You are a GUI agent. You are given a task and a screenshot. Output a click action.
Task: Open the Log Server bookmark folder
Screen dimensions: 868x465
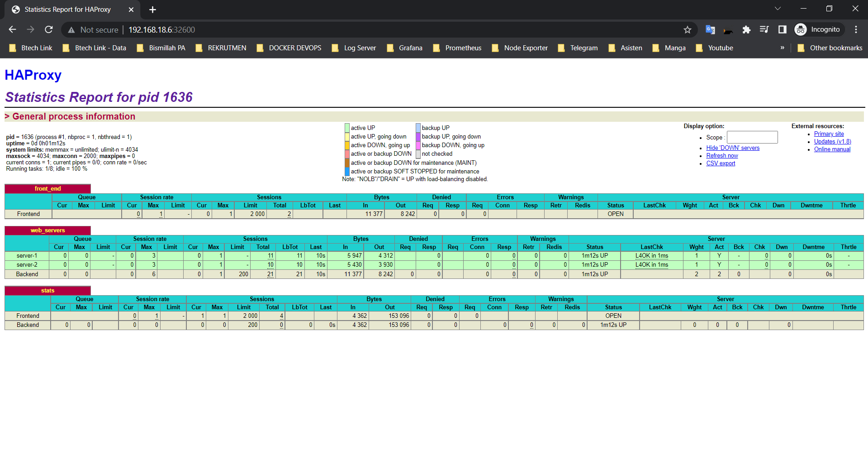pyautogui.click(x=354, y=48)
